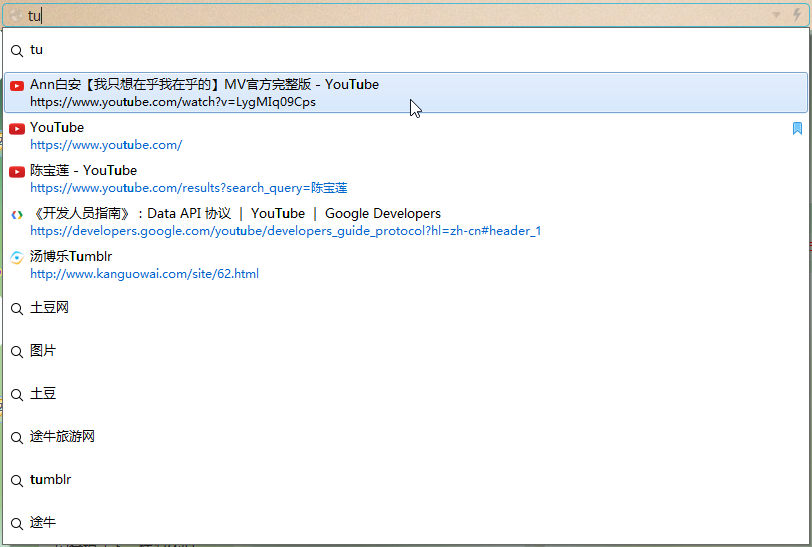
Task: Open the bookmarked YouTube homepage suggestion
Action: pos(405,136)
